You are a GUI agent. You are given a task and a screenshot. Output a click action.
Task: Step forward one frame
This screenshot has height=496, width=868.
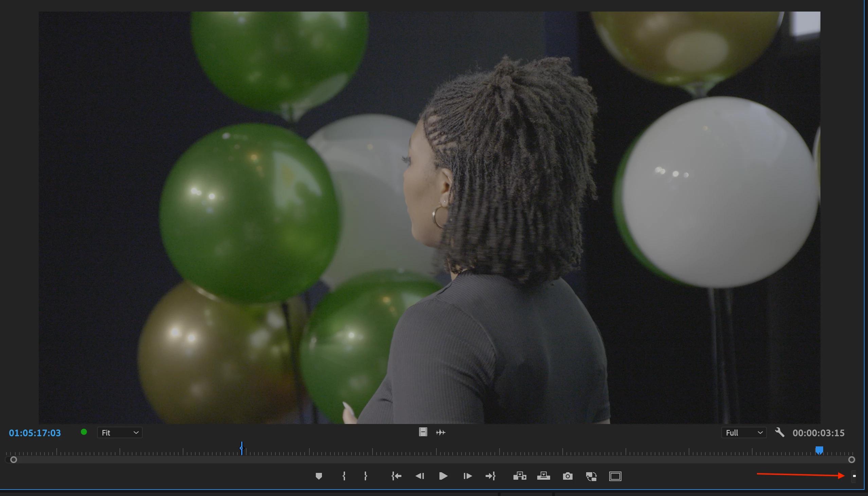[468, 476]
